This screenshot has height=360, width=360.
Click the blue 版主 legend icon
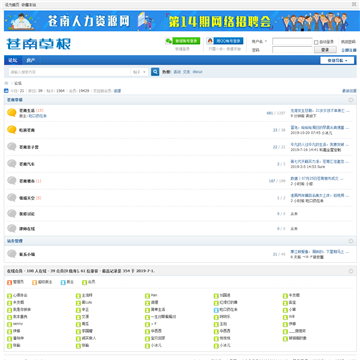(63, 282)
